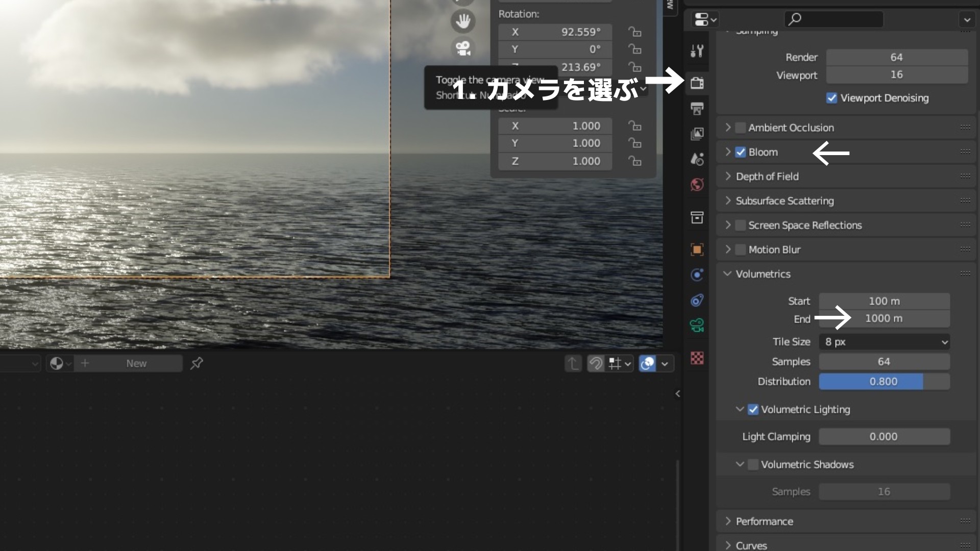Viewport: 980px width, 551px height.
Task: Open the Output properties printer icon
Action: coord(697,109)
